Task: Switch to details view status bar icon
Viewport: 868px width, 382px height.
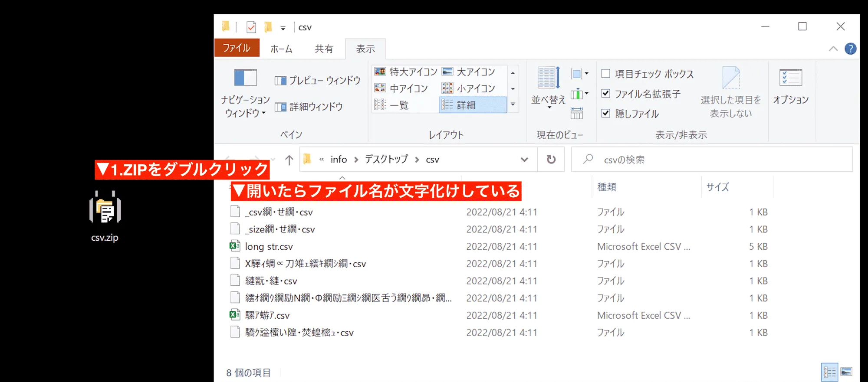Action: (829, 372)
